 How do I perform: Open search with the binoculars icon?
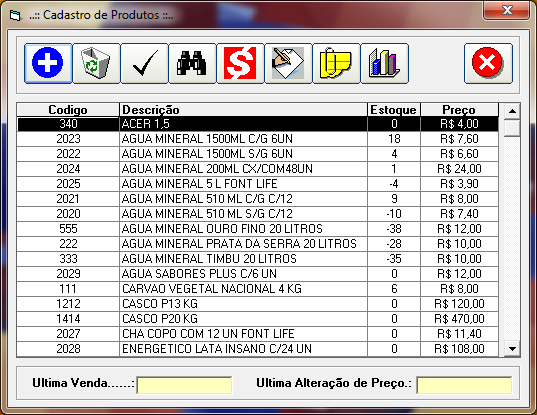(x=192, y=63)
